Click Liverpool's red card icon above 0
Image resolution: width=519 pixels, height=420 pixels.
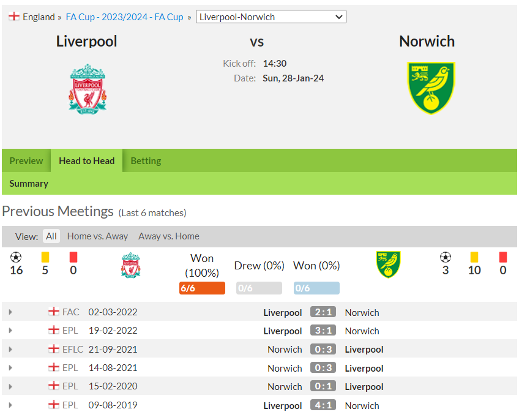73,257
